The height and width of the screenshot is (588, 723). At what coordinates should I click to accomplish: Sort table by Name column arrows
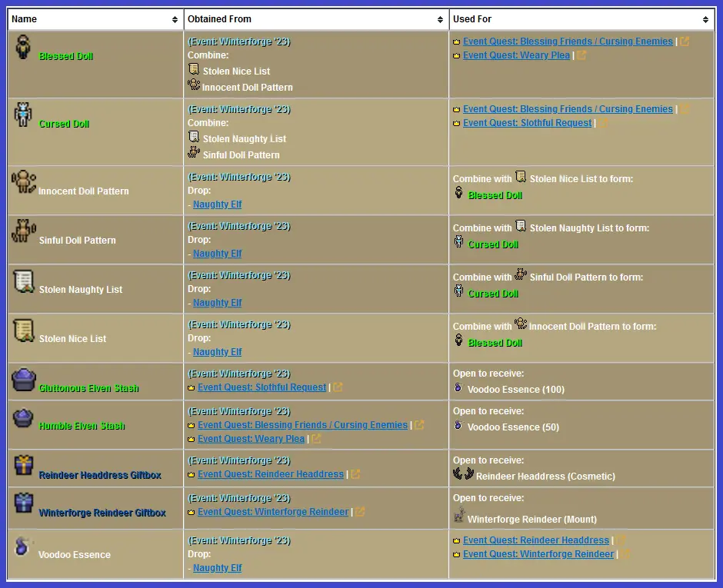[175, 19]
